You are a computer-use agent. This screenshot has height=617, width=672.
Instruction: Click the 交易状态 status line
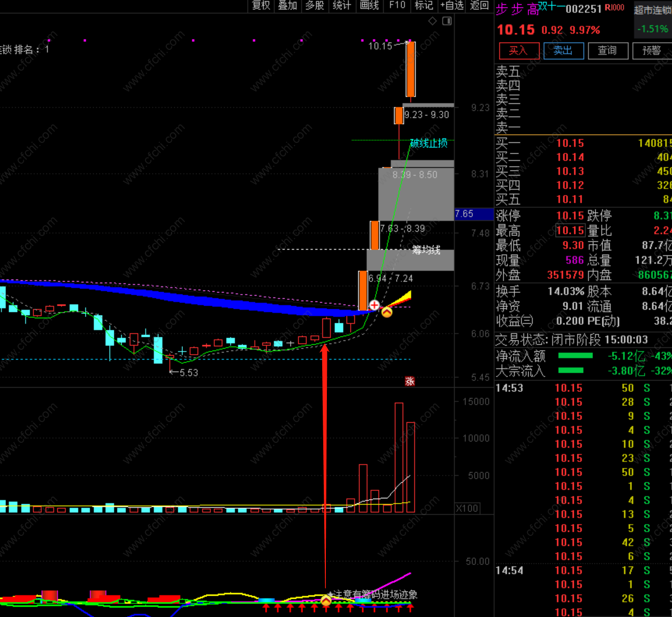coord(572,340)
